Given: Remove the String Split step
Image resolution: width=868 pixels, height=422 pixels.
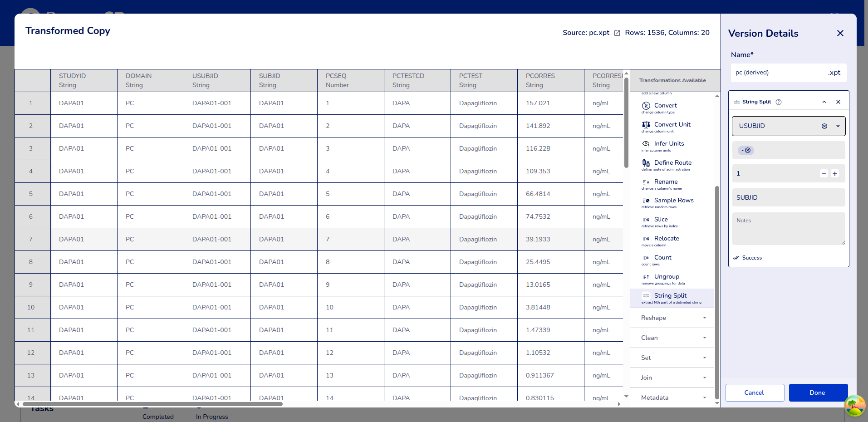Looking at the screenshot, I should (838, 102).
